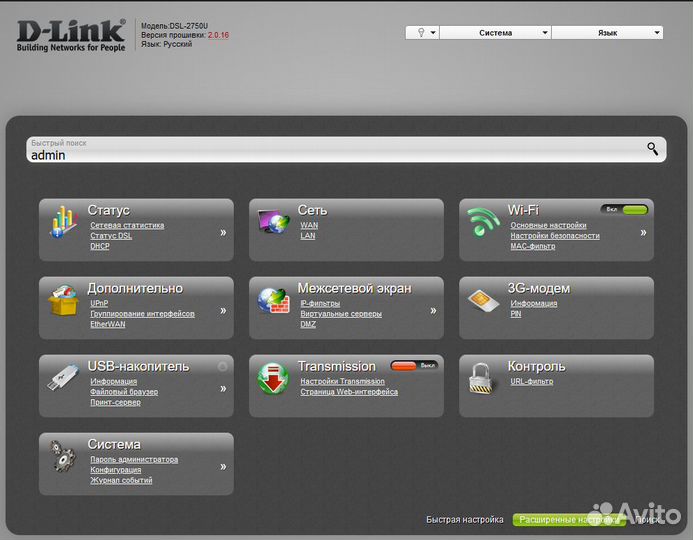Open the Система dropdown in the header
Viewport: 693px width, 540px height.
495,33
